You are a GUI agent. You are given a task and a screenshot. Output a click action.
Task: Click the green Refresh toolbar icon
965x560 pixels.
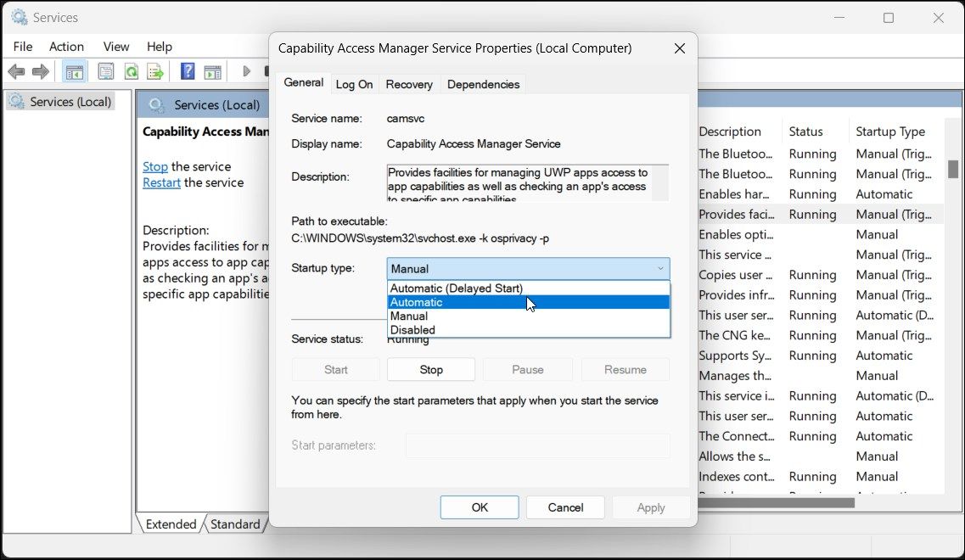[131, 72]
